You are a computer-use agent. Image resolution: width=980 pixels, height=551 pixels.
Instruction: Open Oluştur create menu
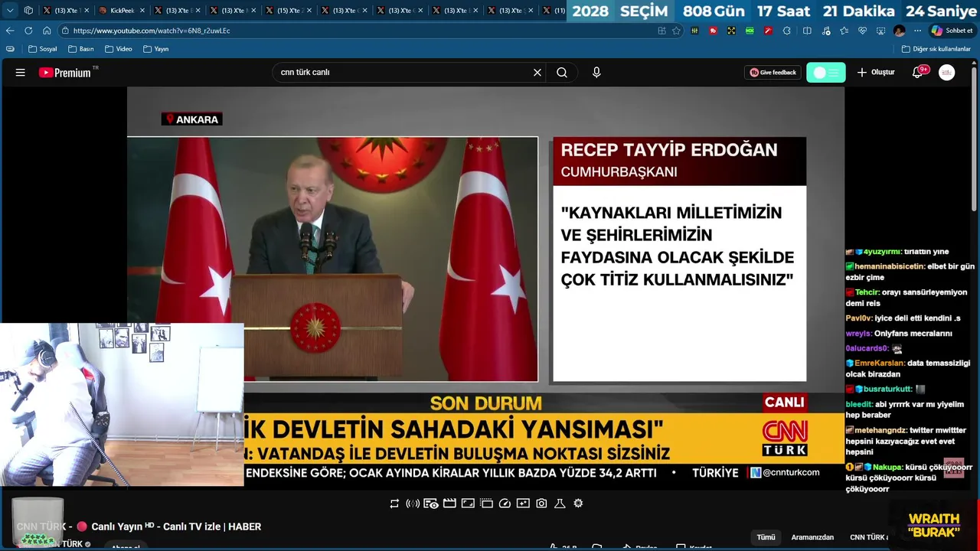875,73
